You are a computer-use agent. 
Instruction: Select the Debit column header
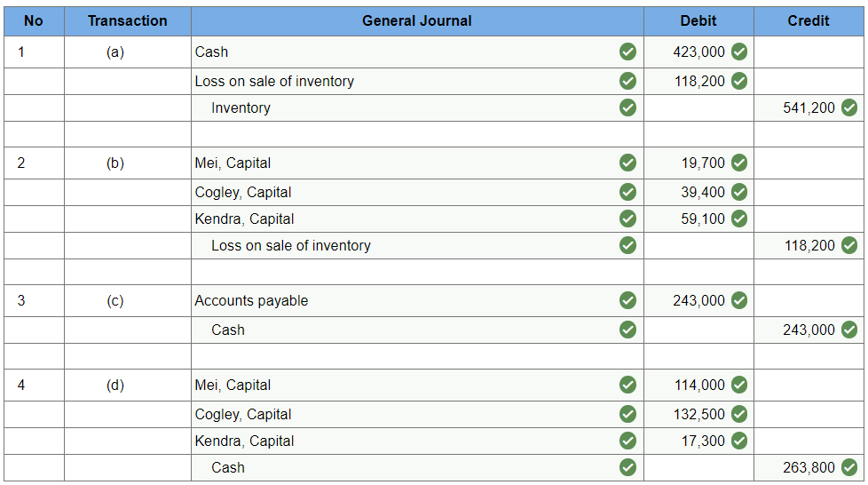click(698, 21)
